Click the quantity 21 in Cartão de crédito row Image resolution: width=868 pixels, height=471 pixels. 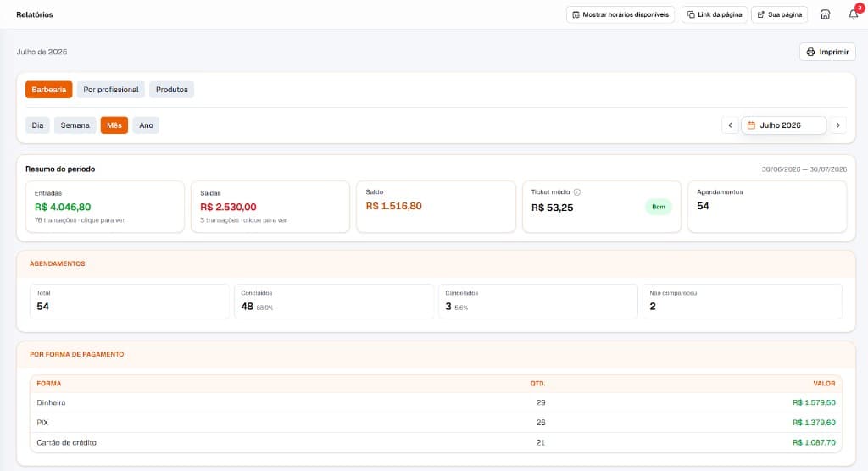[540, 443]
